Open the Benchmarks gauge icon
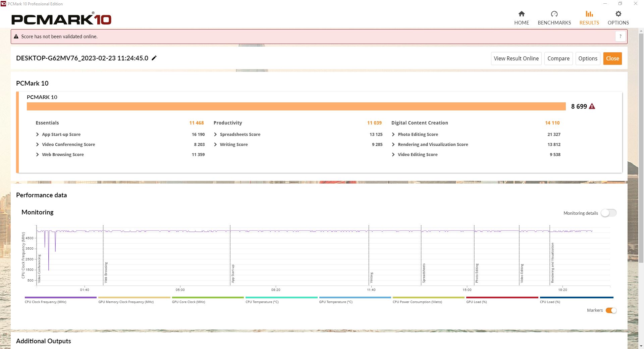This screenshot has height=349, width=644. (x=554, y=14)
